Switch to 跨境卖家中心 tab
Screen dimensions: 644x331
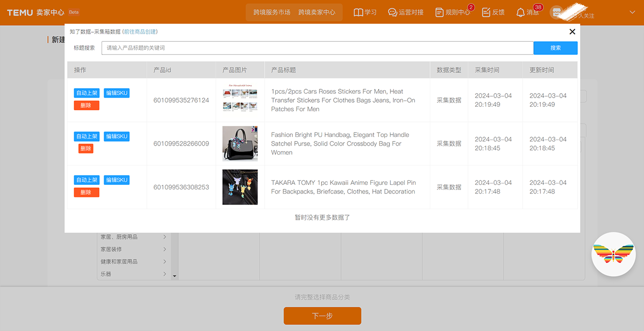point(316,12)
